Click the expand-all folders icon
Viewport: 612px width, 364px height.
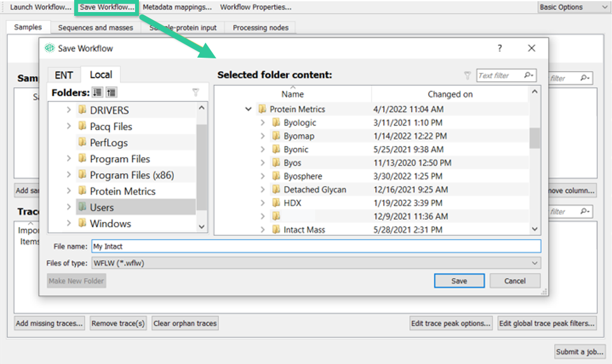[x=97, y=93]
